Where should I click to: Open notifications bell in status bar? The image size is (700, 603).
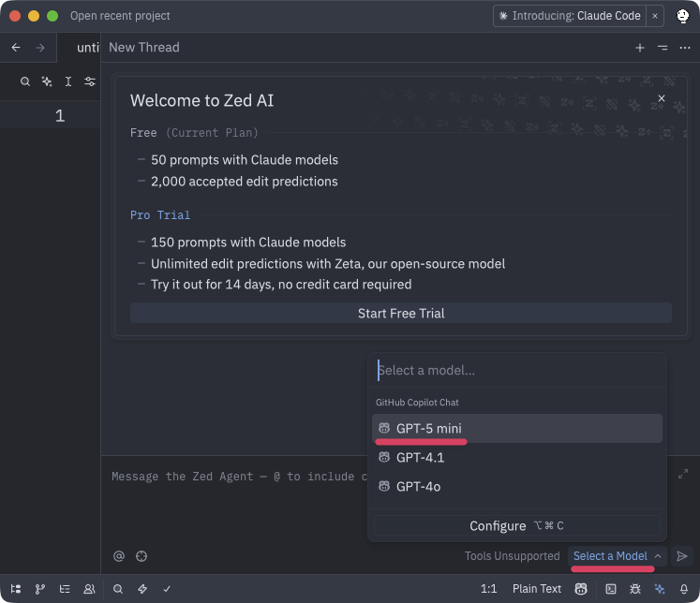[684, 589]
